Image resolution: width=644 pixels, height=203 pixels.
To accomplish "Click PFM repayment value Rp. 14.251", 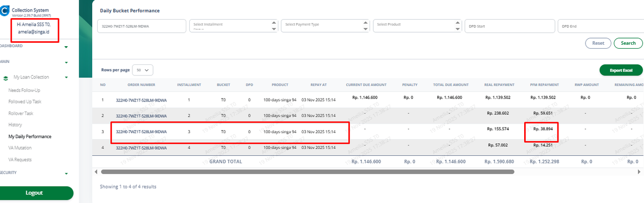I will pyautogui.click(x=542, y=145).
